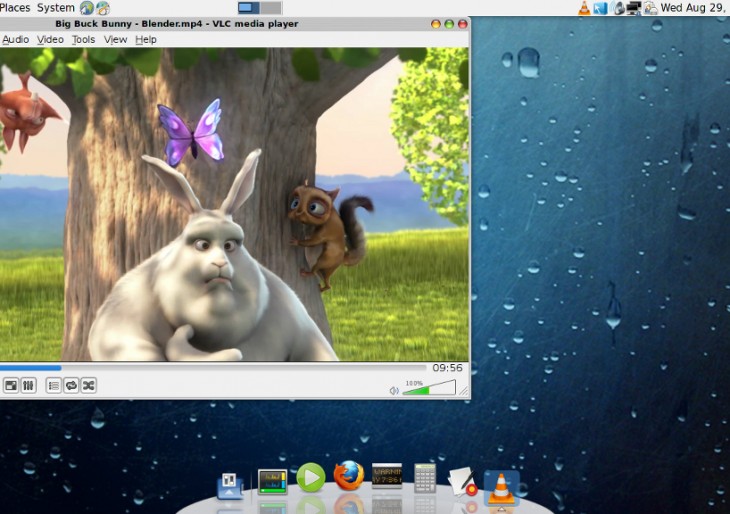Click the blue cursor tray icon
The height and width of the screenshot is (514, 730).
[600, 7]
